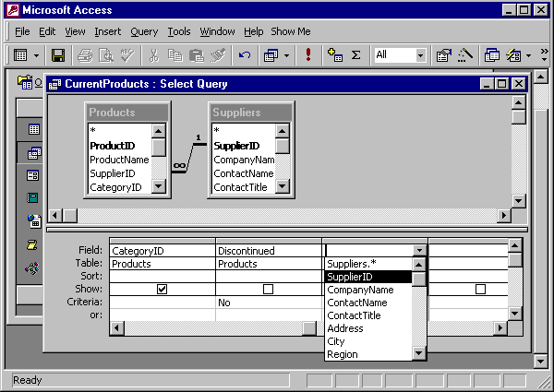Choose ContactTitle in the dropdown list
This screenshot has height=392, width=554.
[367, 315]
